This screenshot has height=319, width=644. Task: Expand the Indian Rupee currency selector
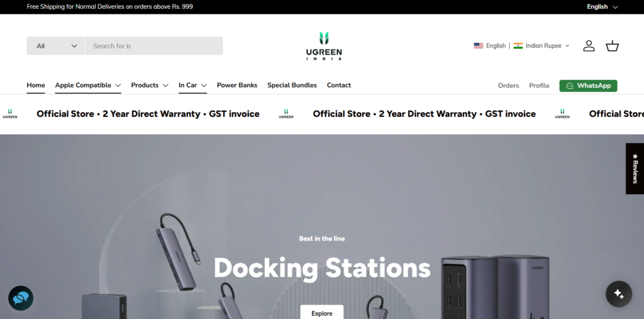(x=547, y=45)
